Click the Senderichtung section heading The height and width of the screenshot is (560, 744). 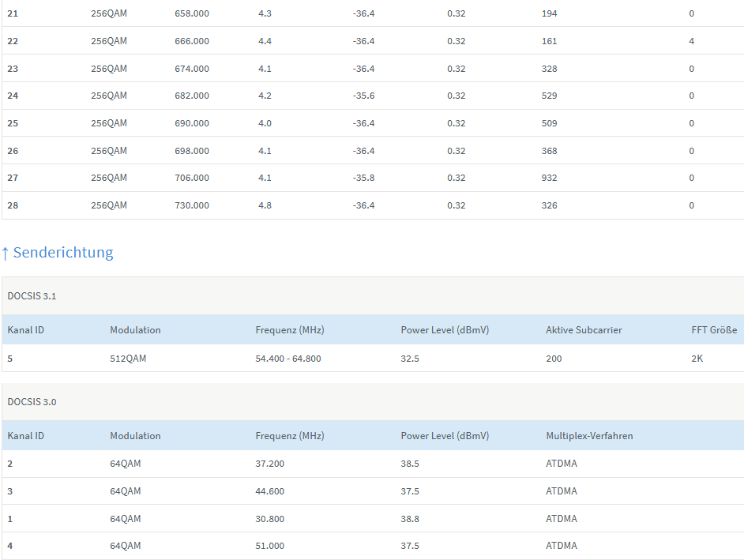[63, 253]
